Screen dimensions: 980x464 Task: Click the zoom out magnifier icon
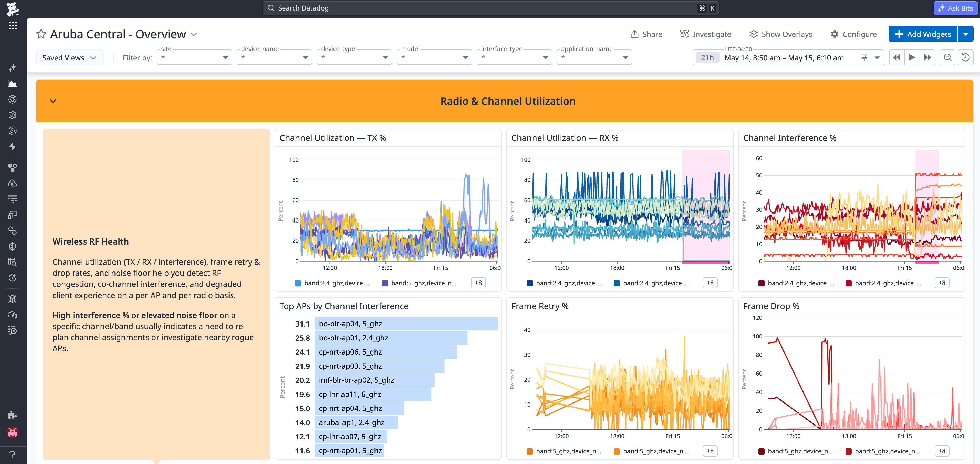tap(948, 57)
